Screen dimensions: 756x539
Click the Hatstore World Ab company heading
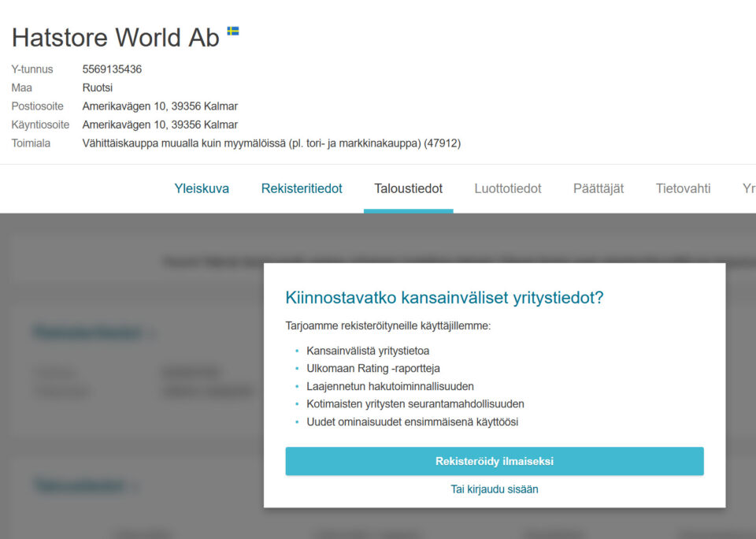click(x=115, y=38)
